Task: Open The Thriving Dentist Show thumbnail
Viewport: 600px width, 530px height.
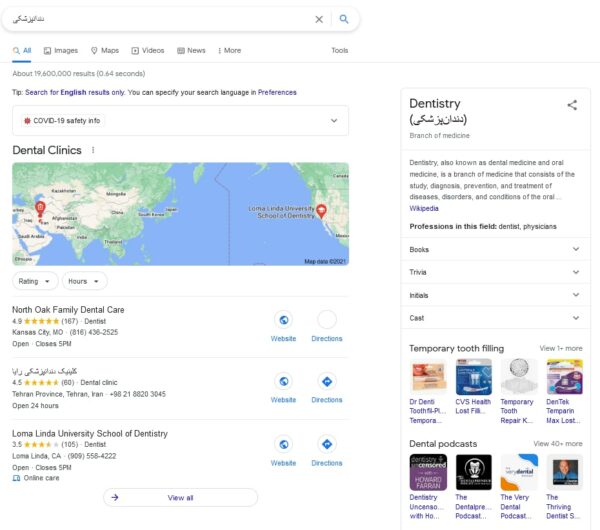Action: click(564, 472)
